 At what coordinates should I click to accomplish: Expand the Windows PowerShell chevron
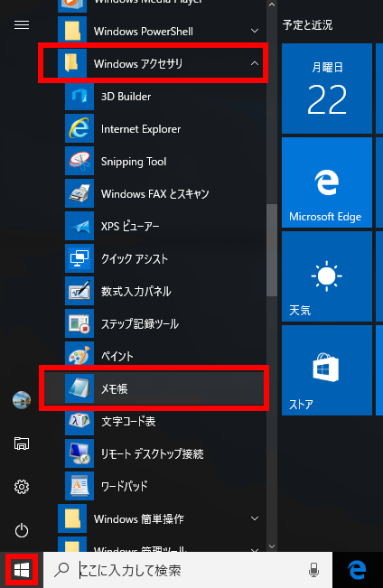pyautogui.click(x=255, y=31)
